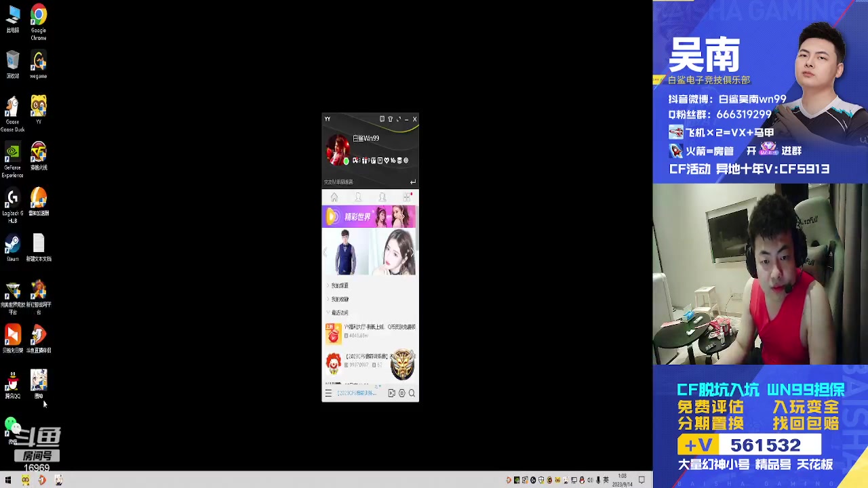Change the green online status indicator
868x488 pixels.
tap(347, 161)
